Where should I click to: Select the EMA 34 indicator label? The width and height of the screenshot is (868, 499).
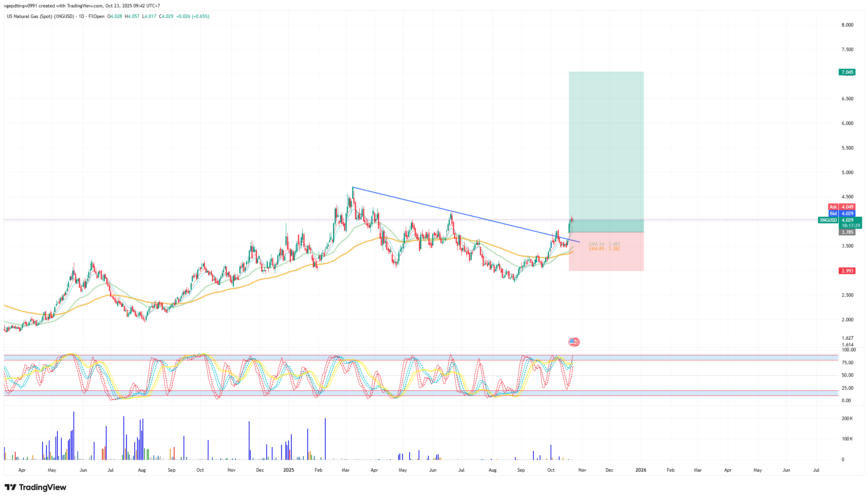coord(604,244)
